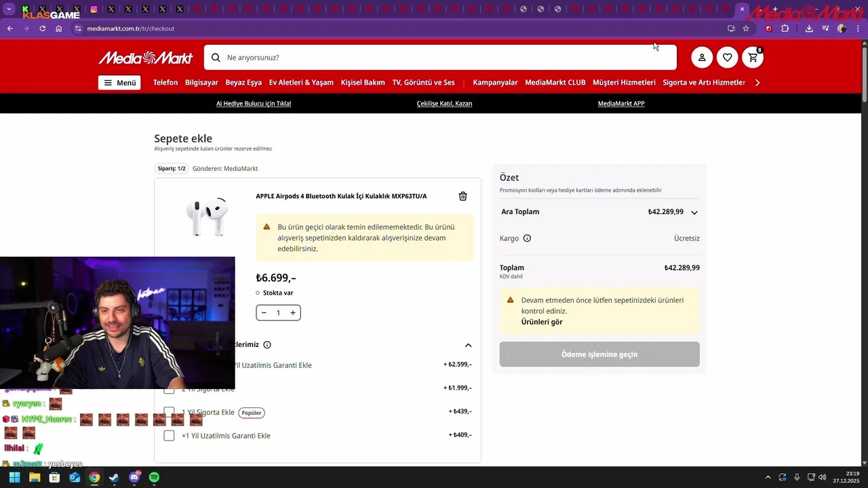This screenshot has height=488, width=868.
Task: Click the Ai Hediye Bulucu link
Action: tap(254, 104)
